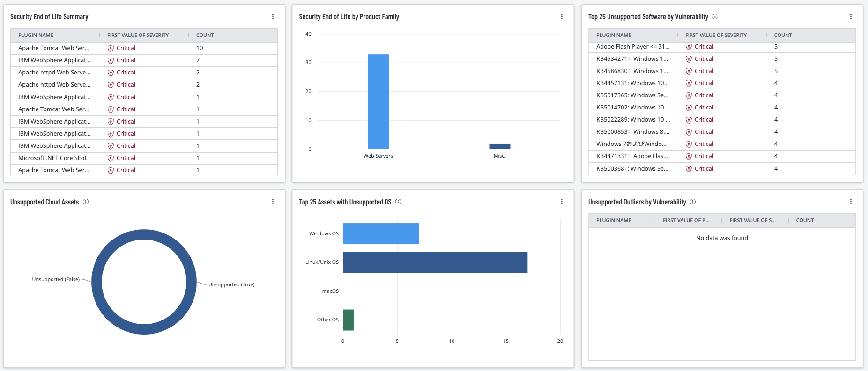The image size is (868, 371).
Task: Click KB5000853 Windows 8 plugin name
Action: [633, 132]
